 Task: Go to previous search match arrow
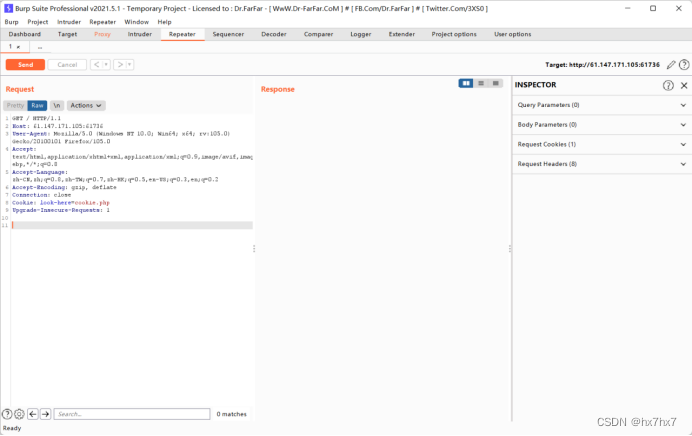33,414
